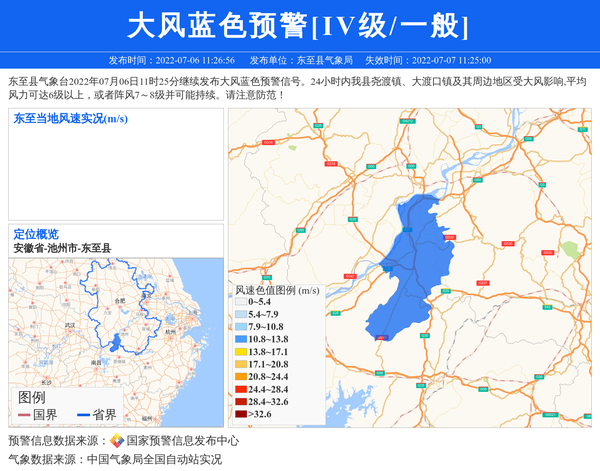Select the 13.8~17.1 yellow legend swatch
This screenshot has width=600, height=471.
240,352
